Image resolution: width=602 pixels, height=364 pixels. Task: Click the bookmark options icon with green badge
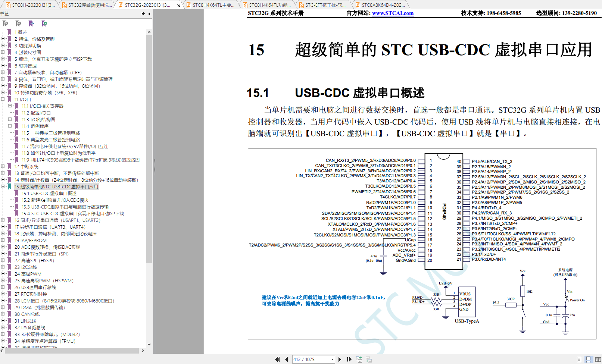[x=44, y=23]
